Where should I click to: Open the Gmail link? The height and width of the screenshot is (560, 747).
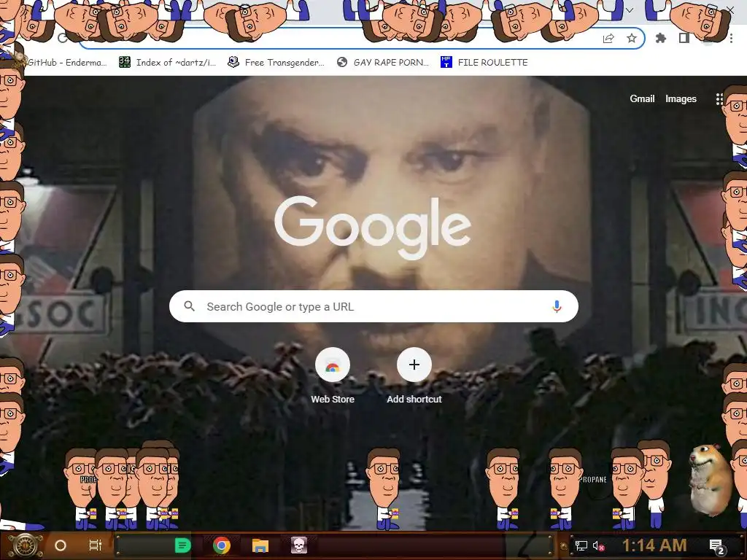pos(642,98)
